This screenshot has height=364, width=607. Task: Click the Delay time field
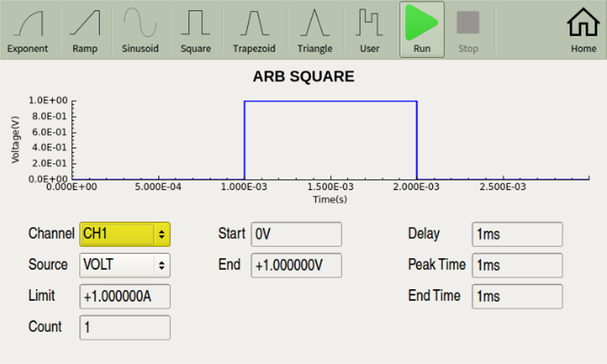517,234
